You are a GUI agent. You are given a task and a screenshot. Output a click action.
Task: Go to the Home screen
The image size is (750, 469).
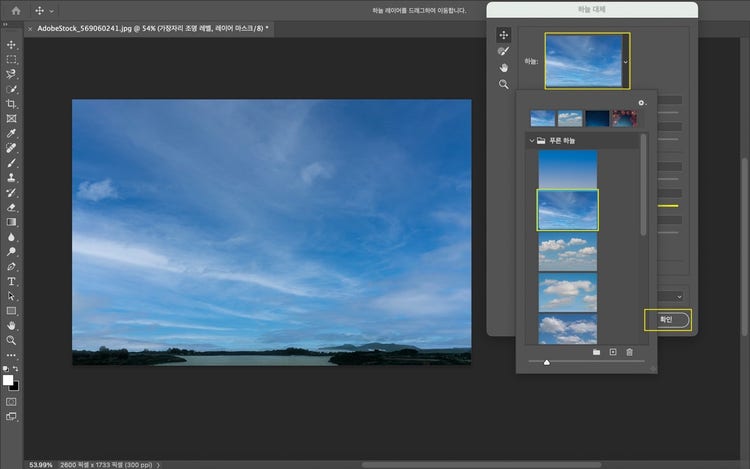coord(14,10)
